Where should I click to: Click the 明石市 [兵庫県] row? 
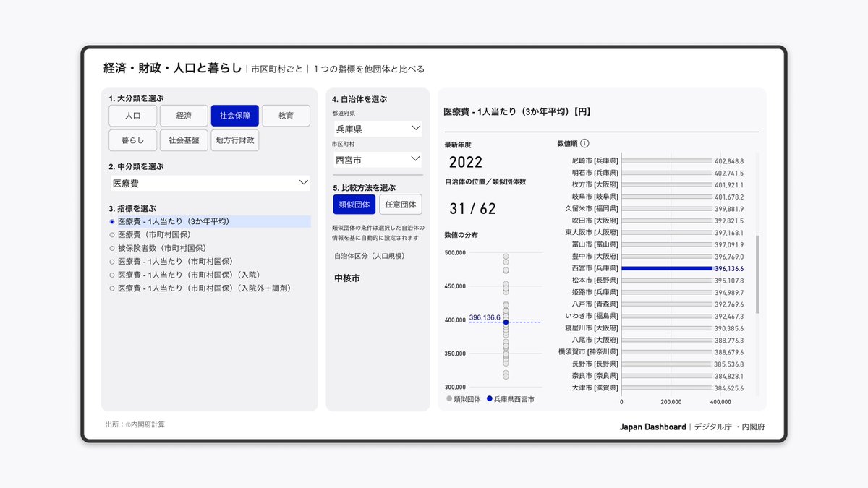pos(658,174)
